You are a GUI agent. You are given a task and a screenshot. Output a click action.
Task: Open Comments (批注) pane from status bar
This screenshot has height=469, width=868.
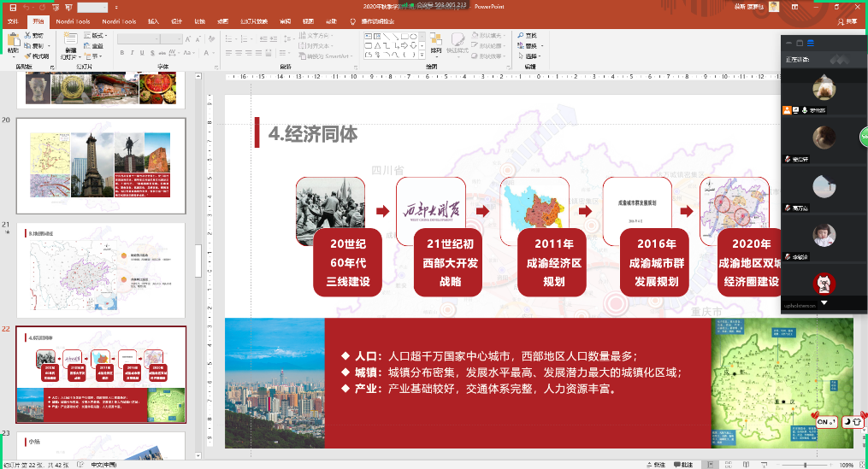pos(683,465)
